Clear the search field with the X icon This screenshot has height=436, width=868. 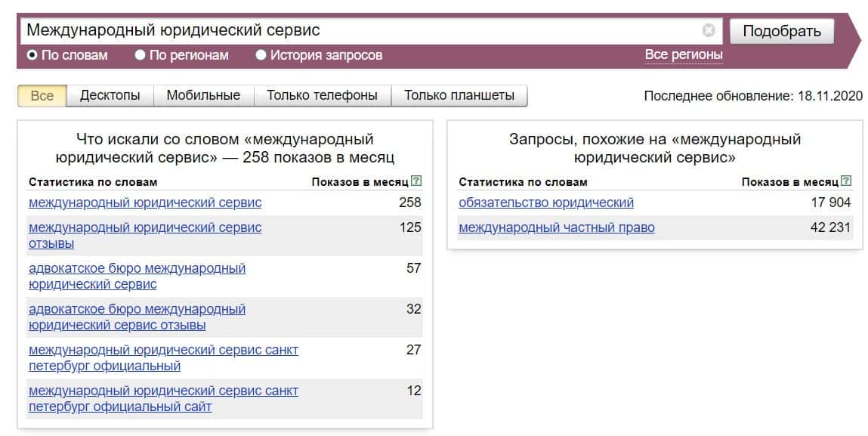(709, 31)
